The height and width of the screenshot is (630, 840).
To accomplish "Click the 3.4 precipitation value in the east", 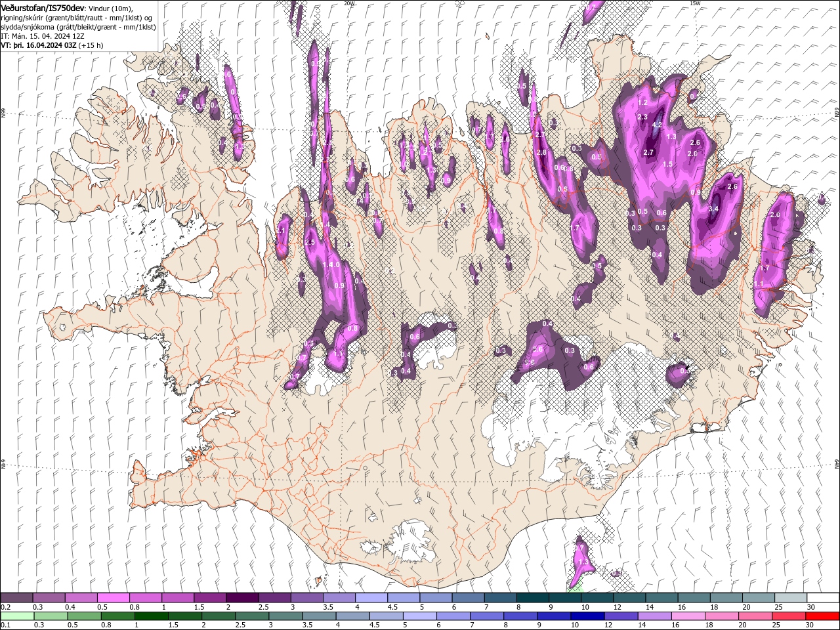I will [x=714, y=209].
